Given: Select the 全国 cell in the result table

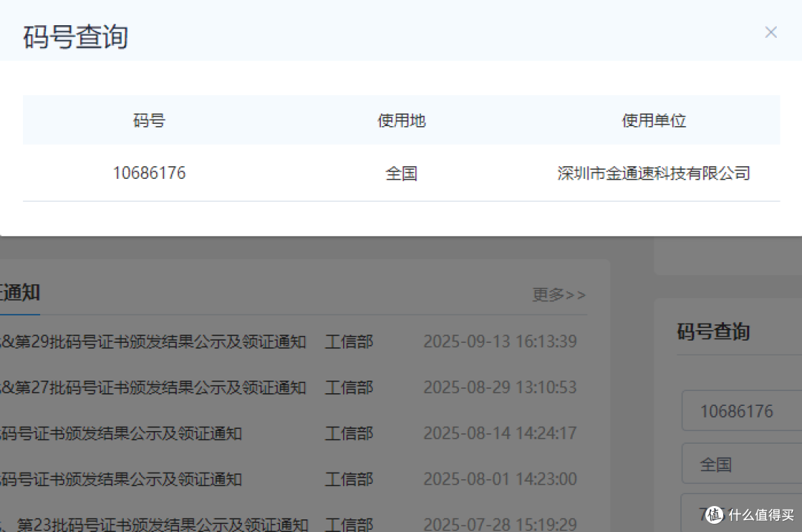Looking at the screenshot, I should [402, 173].
